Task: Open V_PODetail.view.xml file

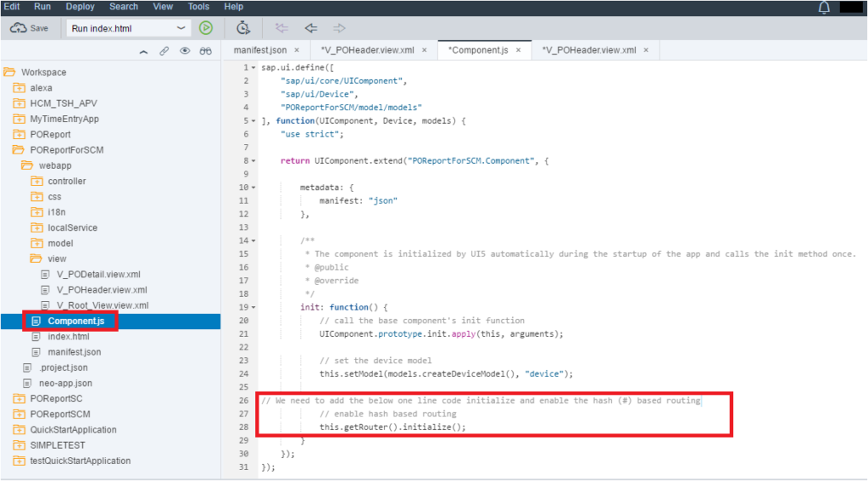Action: pos(98,274)
